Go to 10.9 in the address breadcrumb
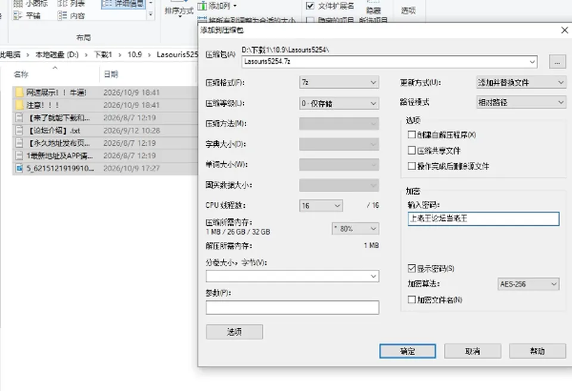572x392 pixels. (135, 55)
